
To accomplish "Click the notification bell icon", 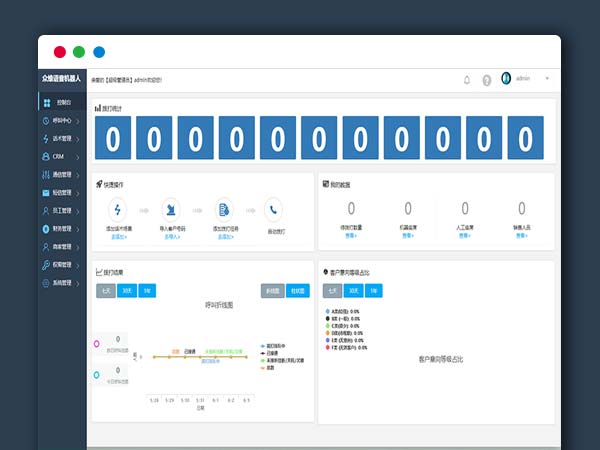I will pyautogui.click(x=467, y=80).
